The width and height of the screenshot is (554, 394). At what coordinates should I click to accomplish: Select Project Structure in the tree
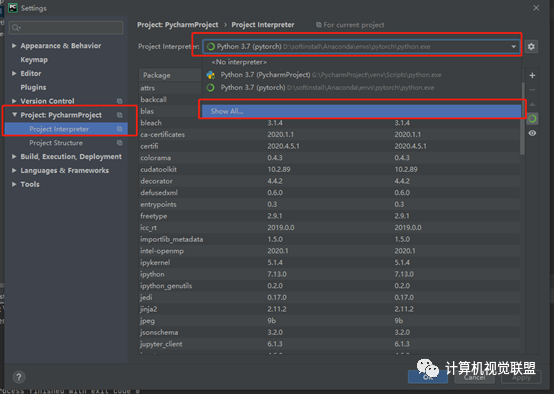pos(66,143)
